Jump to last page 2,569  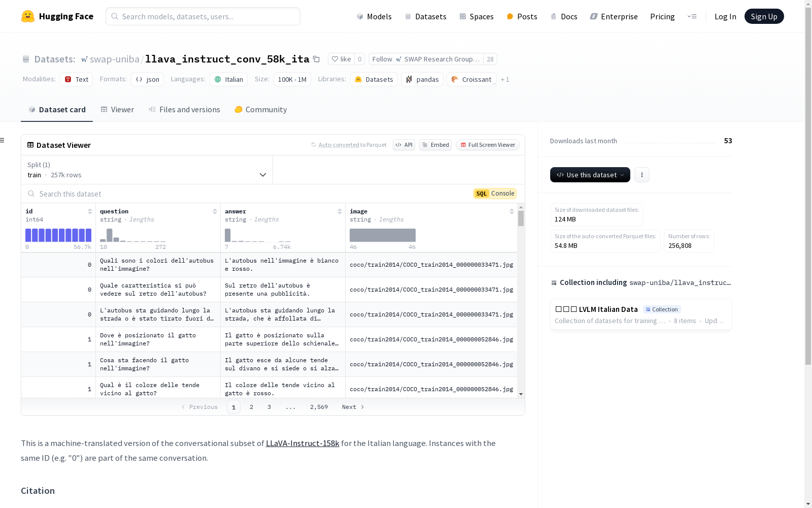point(319,407)
